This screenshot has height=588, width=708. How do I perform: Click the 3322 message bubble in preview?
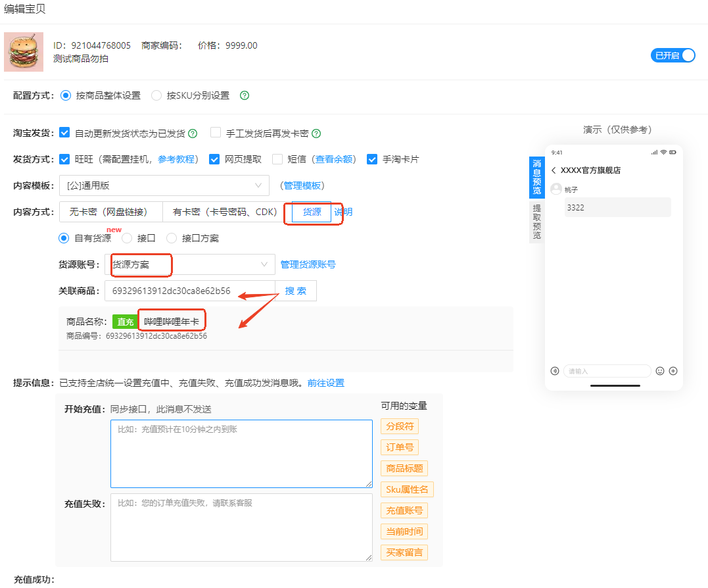click(x=618, y=207)
